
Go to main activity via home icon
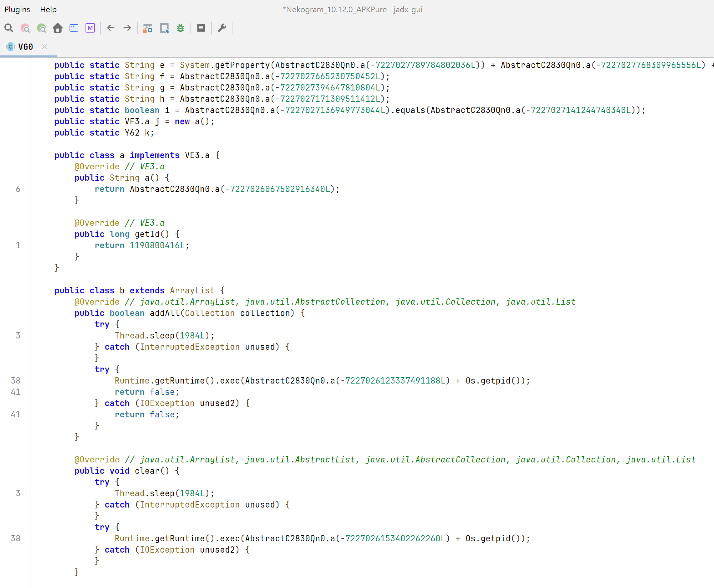(58, 28)
